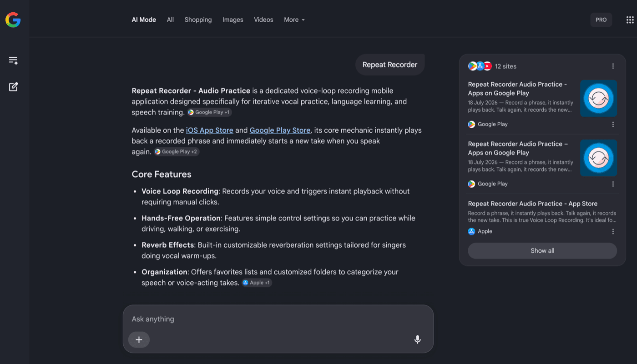Screen dimensions: 637x364
Task: Click the stacked site favicons beside 12 sites
Action: 480,66
